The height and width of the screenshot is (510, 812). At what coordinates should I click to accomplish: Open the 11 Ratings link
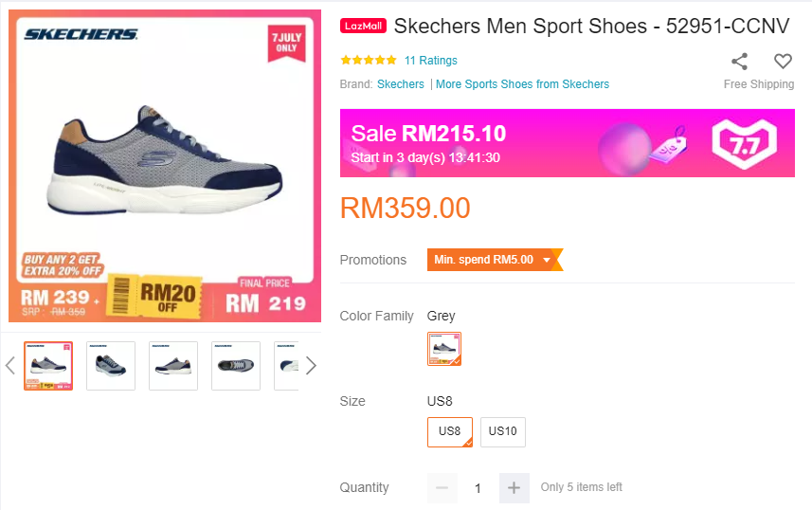(430, 61)
